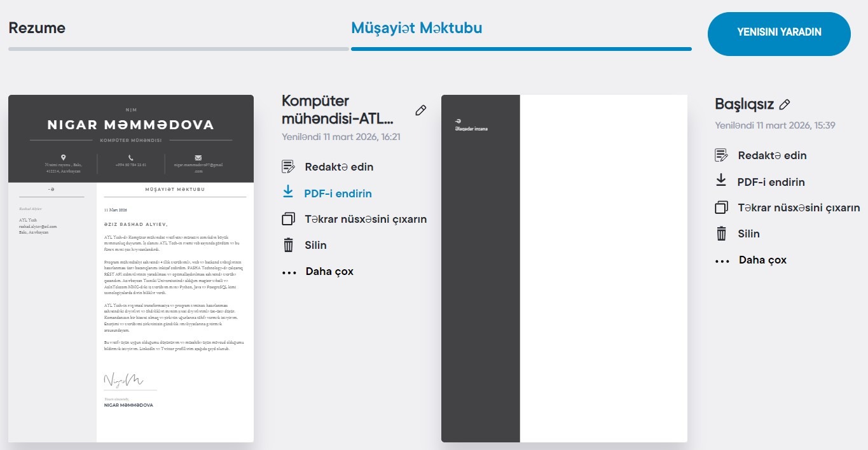This screenshot has height=450, width=868.
Task: Click trash icon for Başlıqsız letter
Action: tap(721, 234)
